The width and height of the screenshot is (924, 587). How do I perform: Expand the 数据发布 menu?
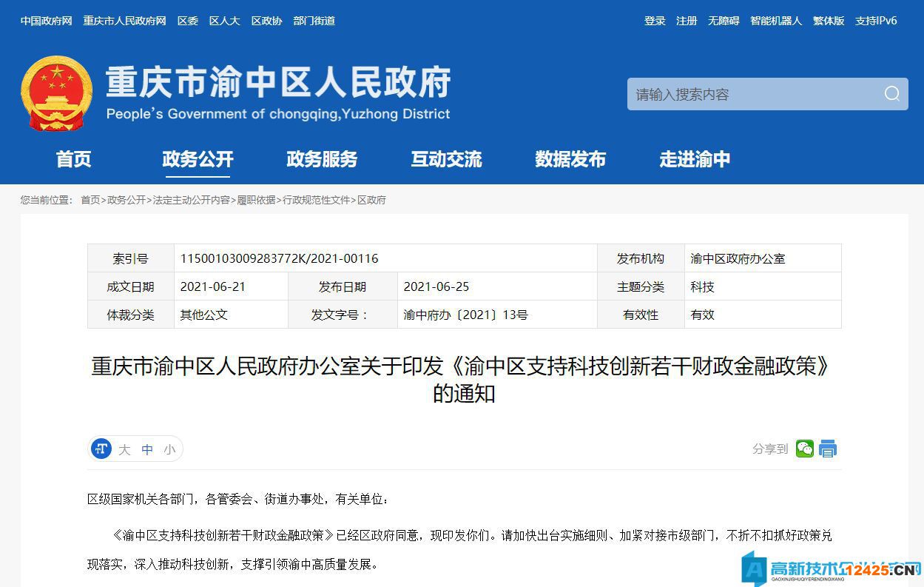(570, 159)
